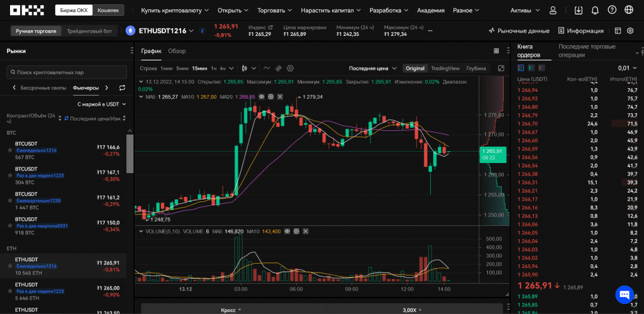
Task: Switch to Обзор tab
Action: [x=177, y=51]
